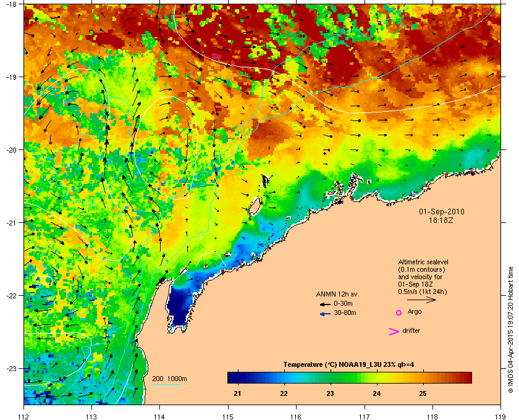Click the vertical IMOS copyright timestamp text
Screen dimensions: 519x420
pos(510,330)
